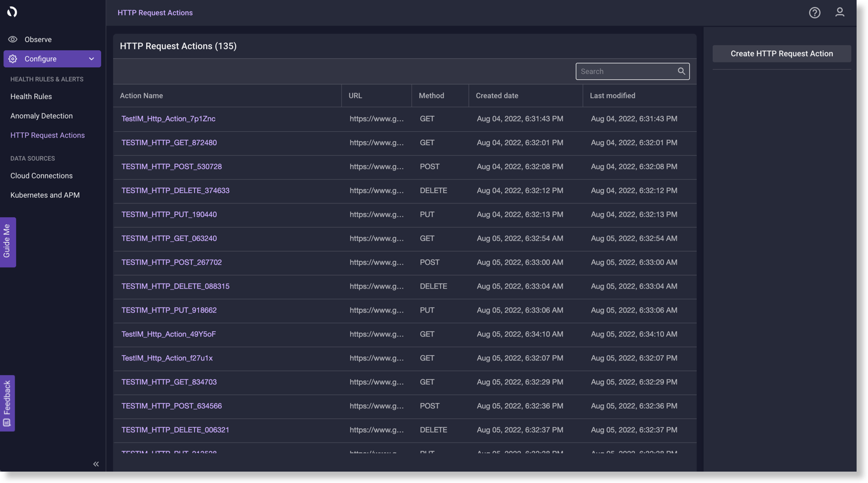The image size is (868, 483).
Task: Click POST method in TESTIM_HTTP_POST_530728 row
Action: (x=430, y=167)
